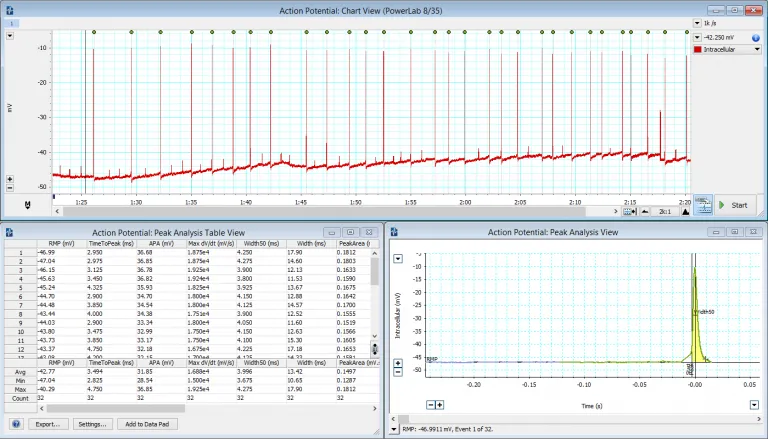768x439 pixels.
Task: Zoom in Chart View amplitude with plus icon
Action: coord(10,177)
